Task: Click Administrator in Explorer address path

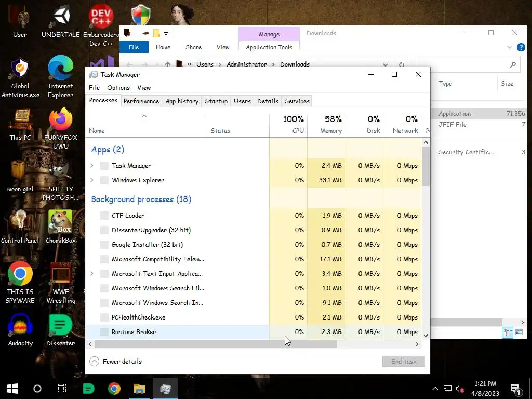Action: click(247, 64)
